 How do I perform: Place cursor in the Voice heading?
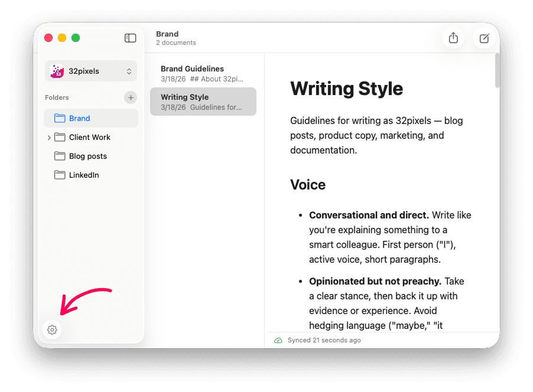pyautogui.click(x=308, y=185)
